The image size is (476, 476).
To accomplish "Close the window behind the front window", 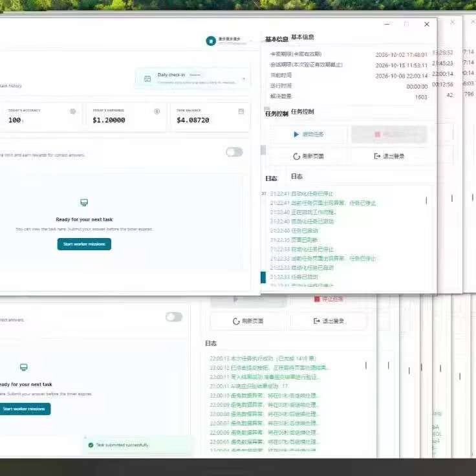I will tap(452, 22).
